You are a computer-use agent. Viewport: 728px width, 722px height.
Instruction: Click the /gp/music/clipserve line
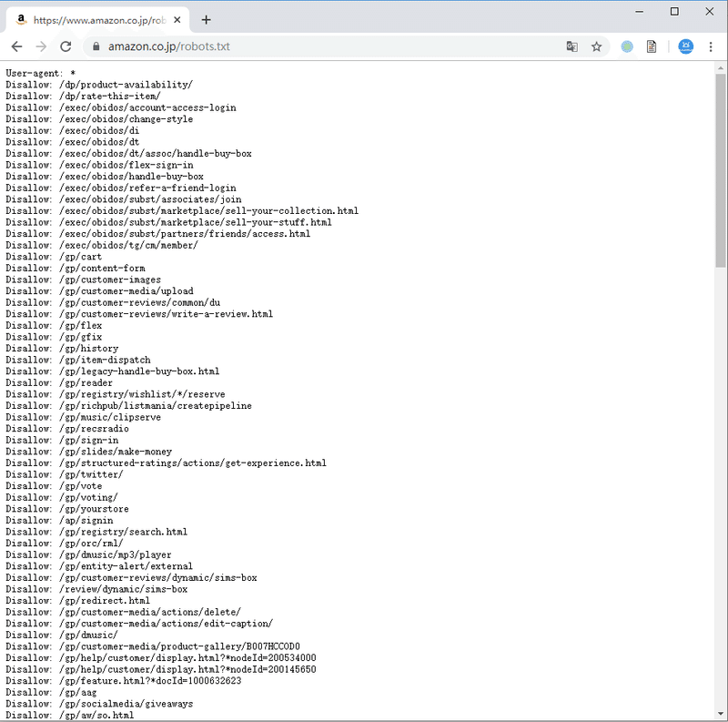pyautogui.click(x=83, y=417)
